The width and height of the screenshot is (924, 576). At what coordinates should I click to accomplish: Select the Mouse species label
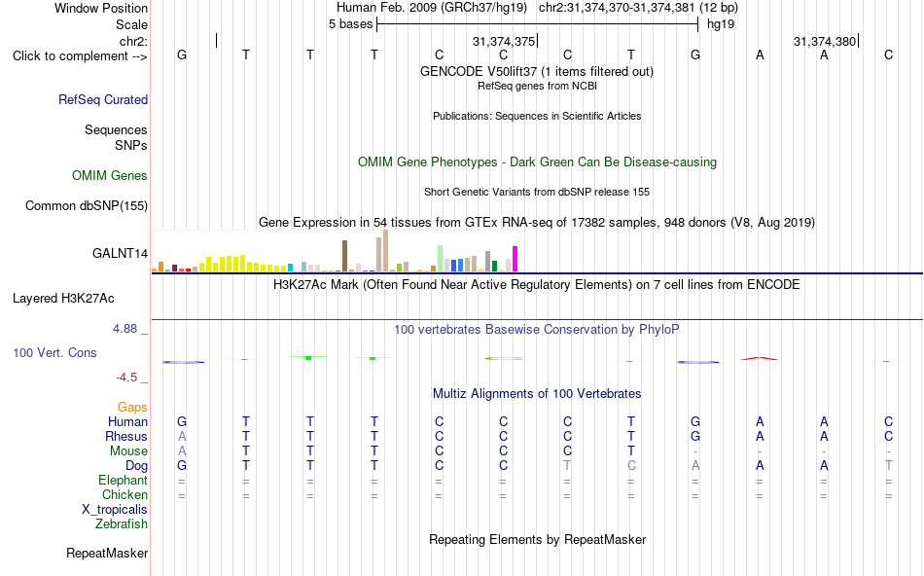128,451
